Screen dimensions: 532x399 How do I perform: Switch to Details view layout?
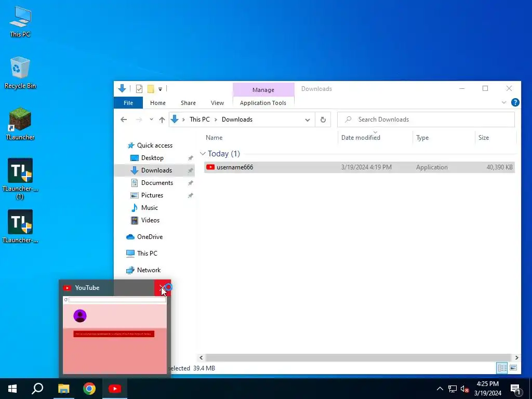click(x=502, y=368)
